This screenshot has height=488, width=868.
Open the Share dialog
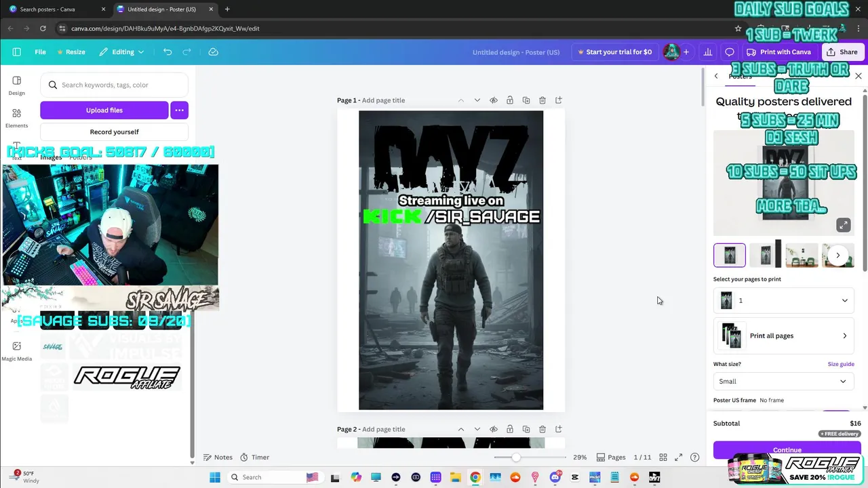[x=842, y=52]
